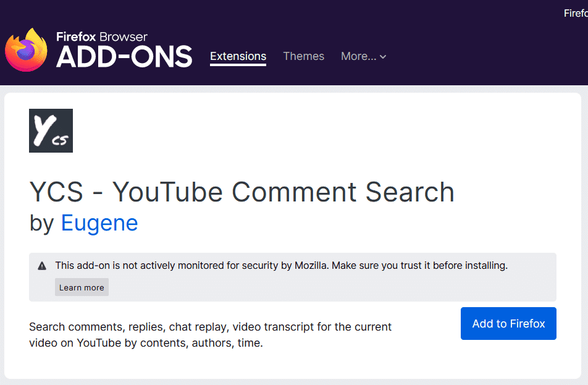Click the word 'by' before Eugene
Image resolution: width=588 pixels, height=385 pixels.
pyautogui.click(x=42, y=223)
